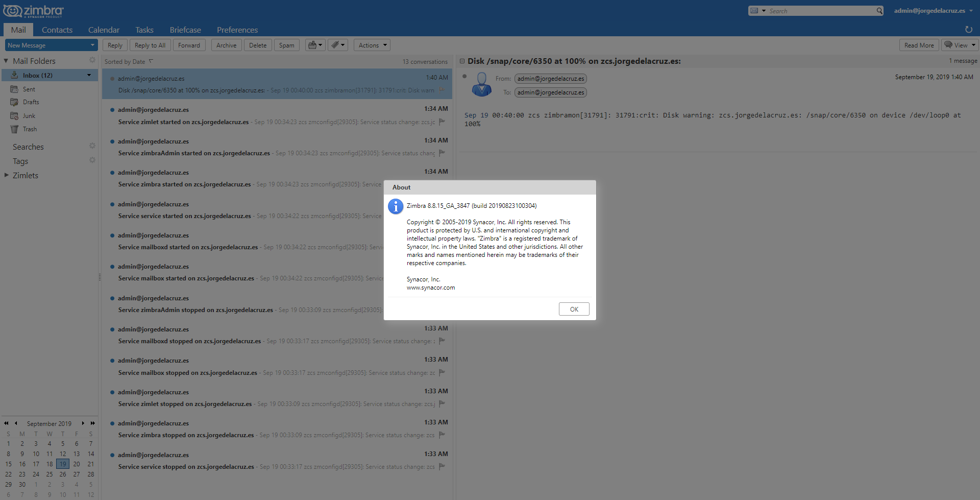Click the Reply to All button
The height and width of the screenshot is (500, 980).
point(150,45)
